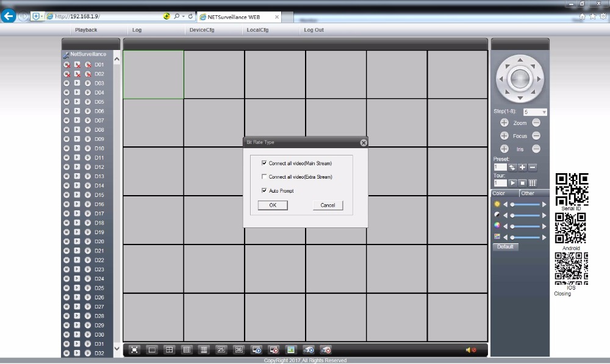The height and width of the screenshot is (364, 610).
Task: Switch to 25-window layout
Action: (x=221, y=349)
